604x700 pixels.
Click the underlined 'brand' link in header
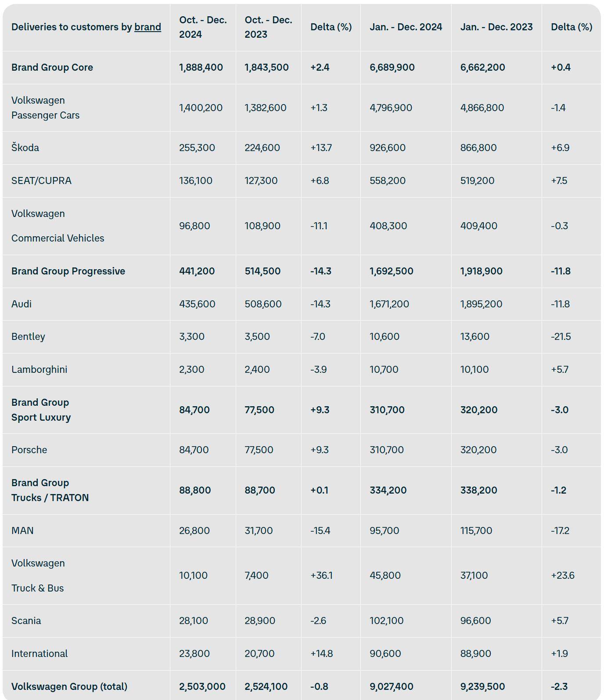(x=147, y=27)
